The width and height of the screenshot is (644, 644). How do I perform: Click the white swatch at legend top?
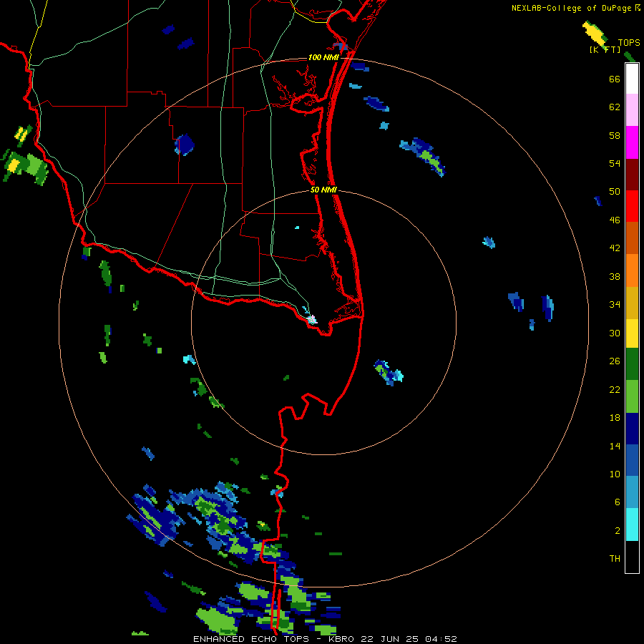(x=632, y=79)
